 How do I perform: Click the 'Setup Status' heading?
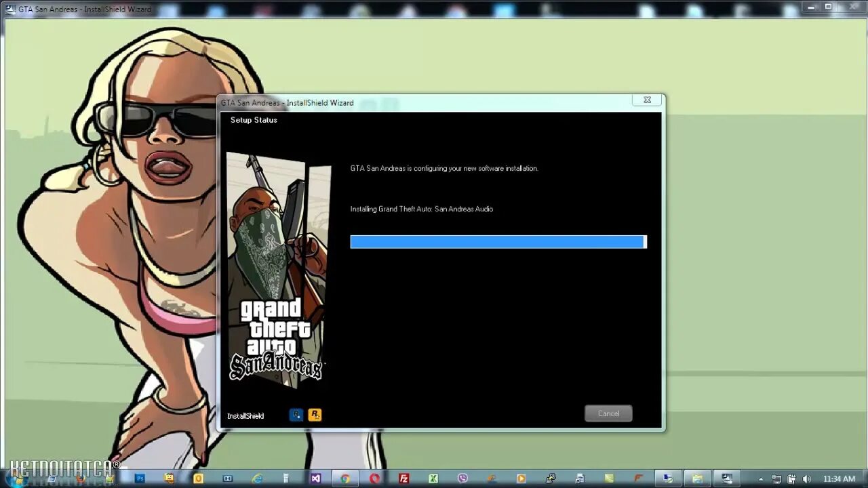(254, 120)
